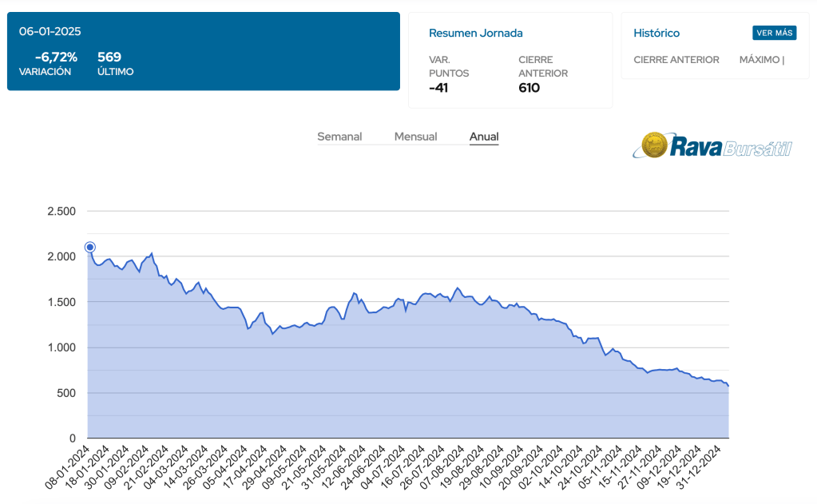Screen dimensions: 817x504
Task: Select the 08-01-2024 date label on axis
Action: coord(66,466)
